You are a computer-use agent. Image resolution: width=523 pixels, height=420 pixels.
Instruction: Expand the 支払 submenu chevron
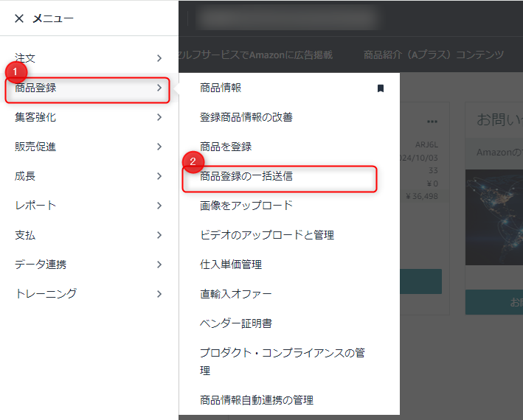[x=159, y=235]
